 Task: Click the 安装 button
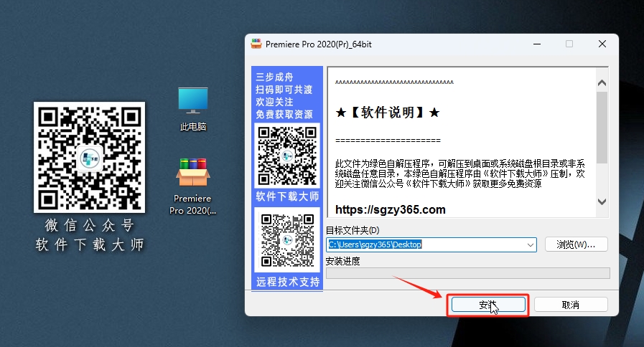coord(488,305)
